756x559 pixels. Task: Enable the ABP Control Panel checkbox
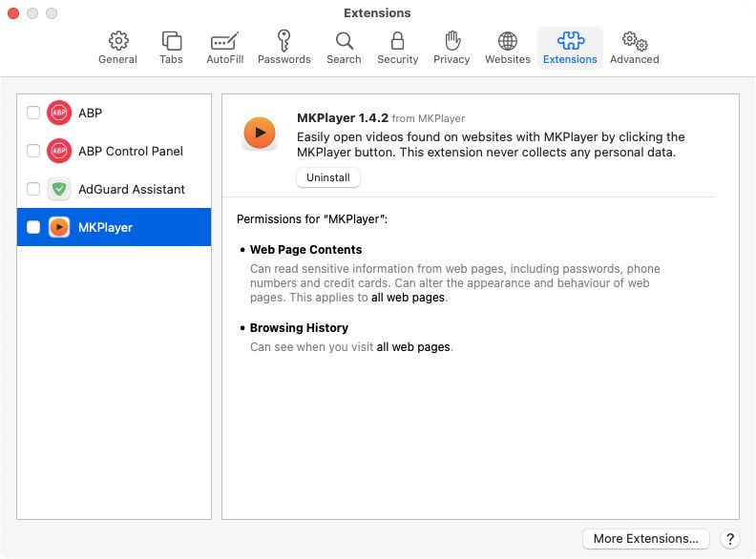click(33, 151)
